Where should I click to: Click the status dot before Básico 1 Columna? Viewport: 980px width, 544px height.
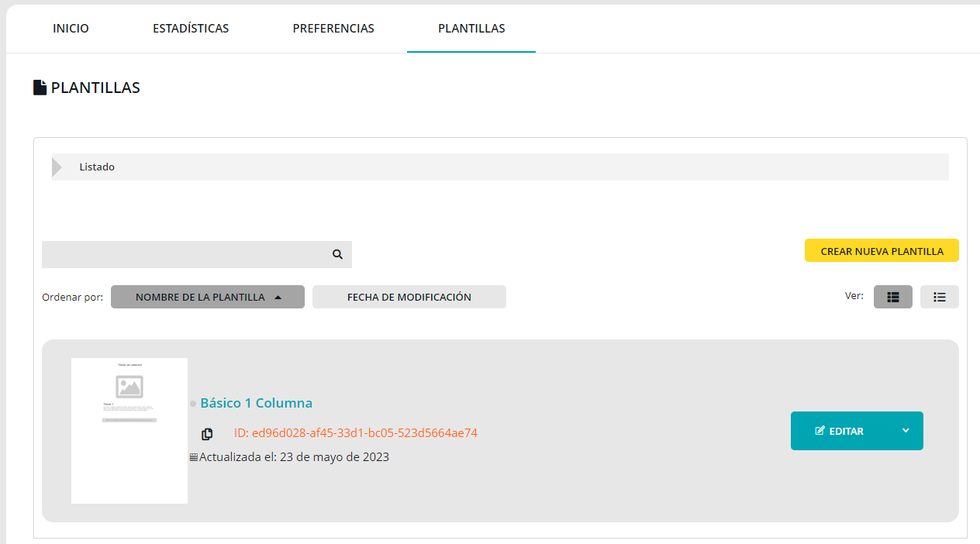point(193,404)
